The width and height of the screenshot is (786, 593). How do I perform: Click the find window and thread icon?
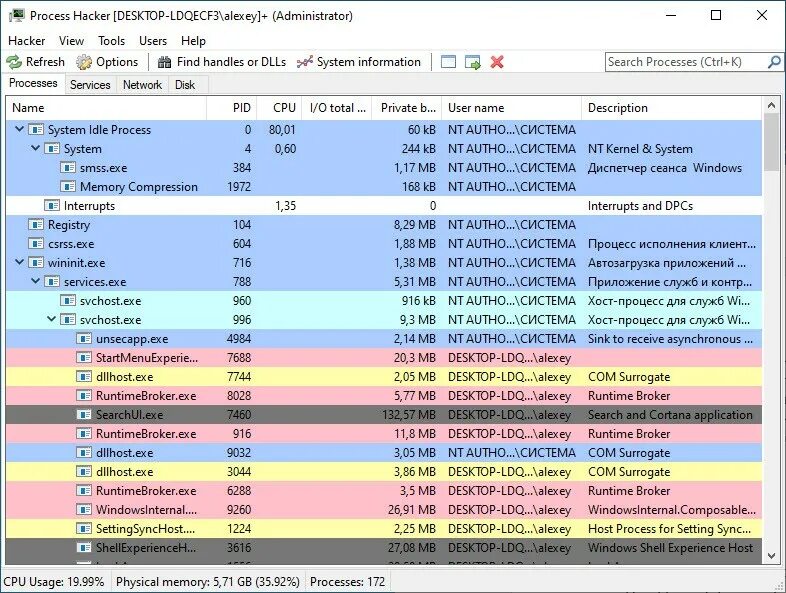(x=473, y=62)
